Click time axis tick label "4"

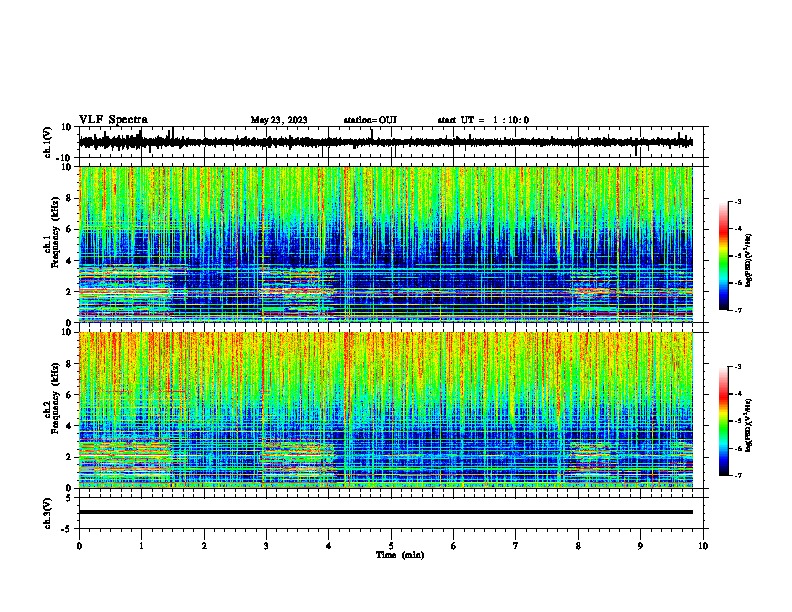[x=329, y=546]
